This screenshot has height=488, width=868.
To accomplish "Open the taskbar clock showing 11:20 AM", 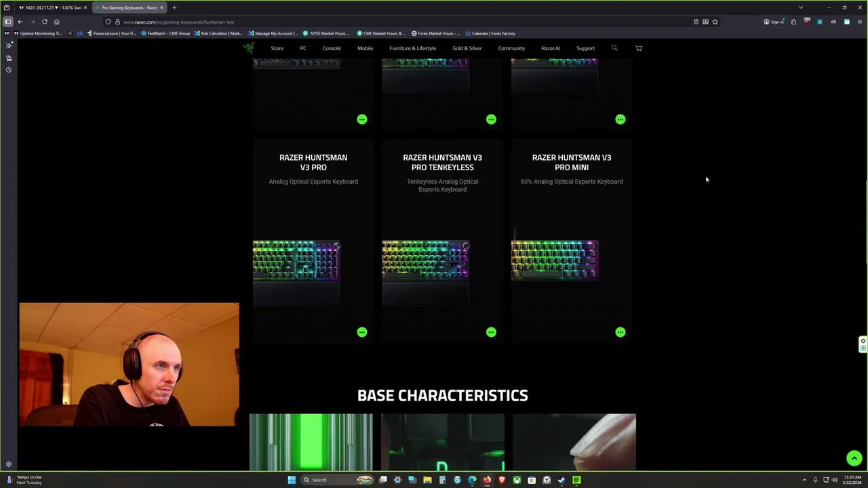I will [x=852, y=480].
